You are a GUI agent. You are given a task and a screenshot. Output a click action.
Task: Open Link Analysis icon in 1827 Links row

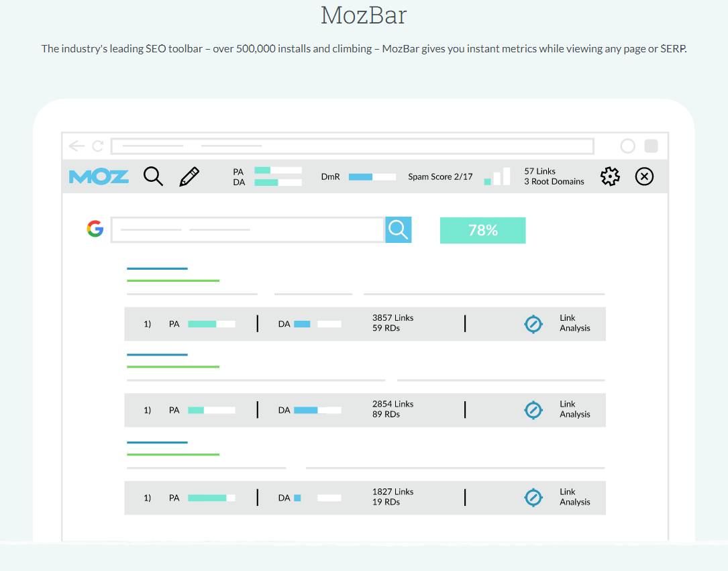pyautogui.click(x=533, y=498)
